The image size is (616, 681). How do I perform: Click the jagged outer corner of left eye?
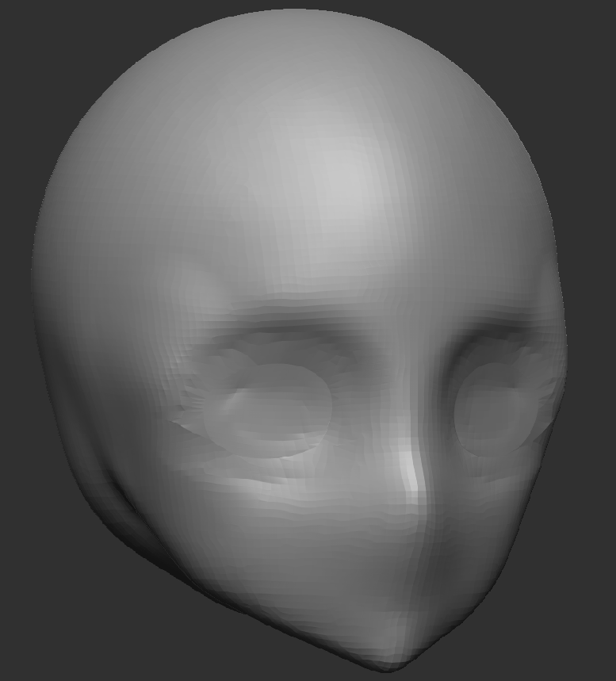click(181, 412)
